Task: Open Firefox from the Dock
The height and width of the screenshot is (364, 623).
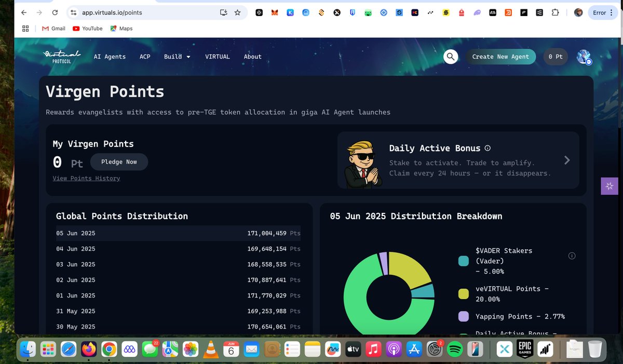Action: pos(89,349)
